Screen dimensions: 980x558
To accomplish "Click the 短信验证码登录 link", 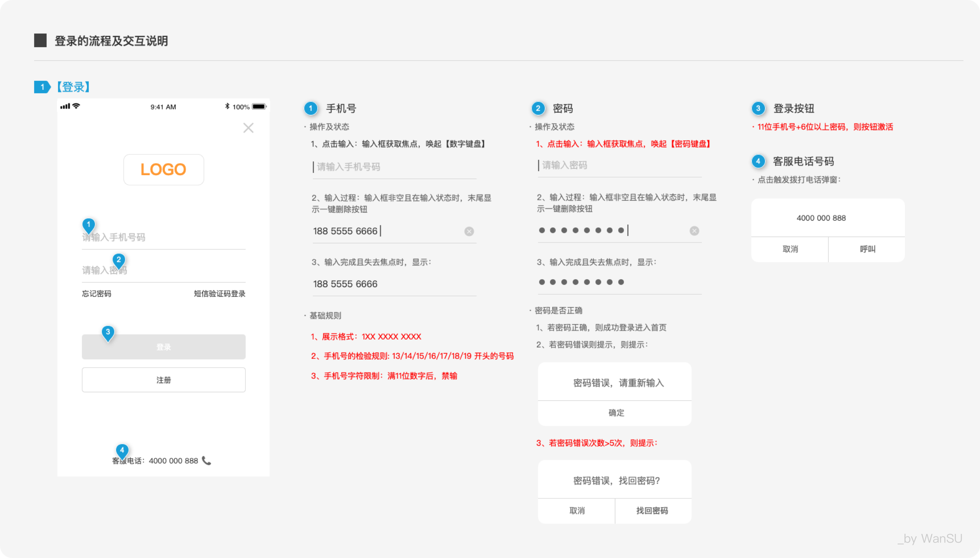I will coord(220,294).
